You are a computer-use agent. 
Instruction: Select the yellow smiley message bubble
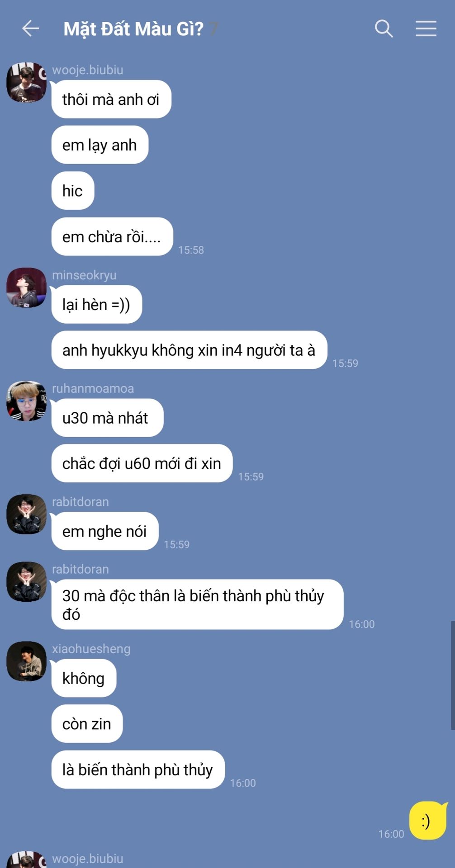tap(428, 821)
